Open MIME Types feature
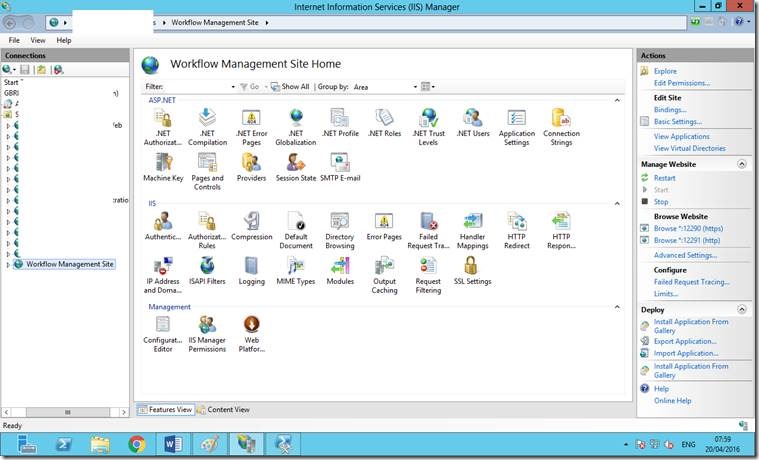This screenshot has width=759, height=460. [x=296, y=271]
